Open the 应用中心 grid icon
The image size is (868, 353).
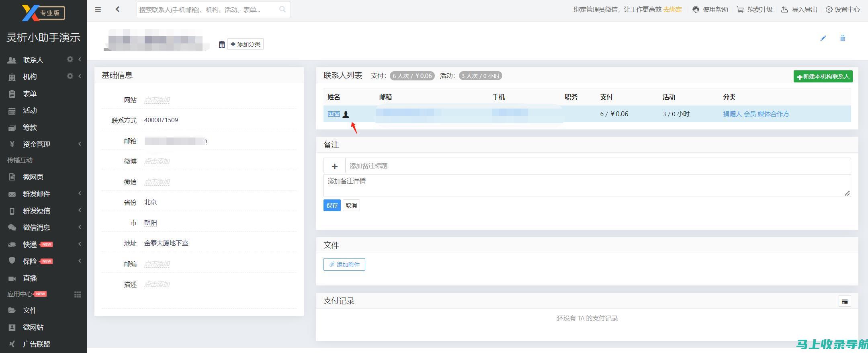(78, 295)
